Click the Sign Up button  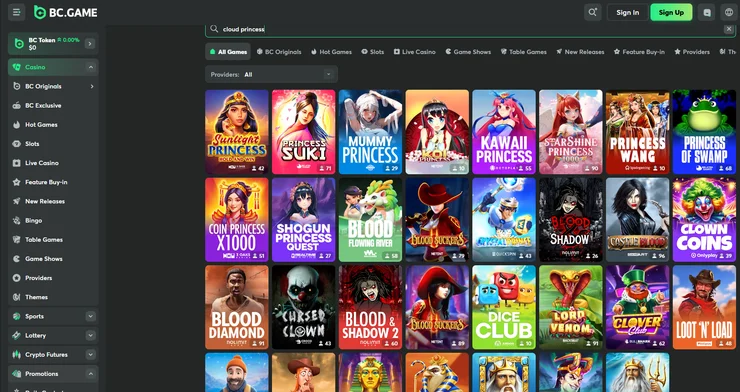[x=671, y=13]
